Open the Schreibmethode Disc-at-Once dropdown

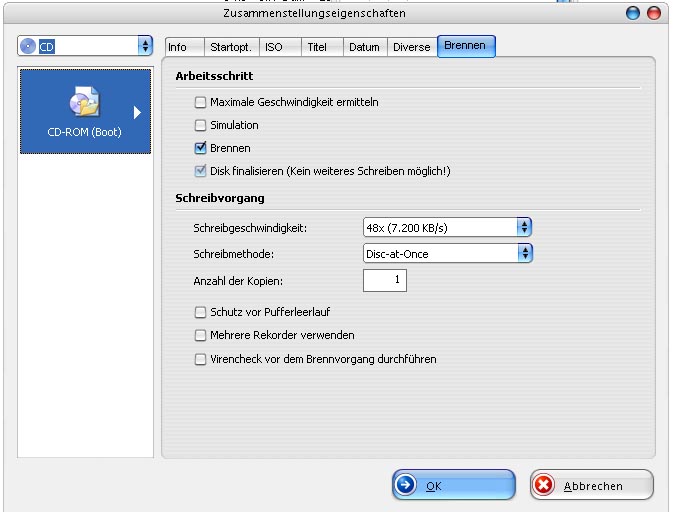pos(447,254)
